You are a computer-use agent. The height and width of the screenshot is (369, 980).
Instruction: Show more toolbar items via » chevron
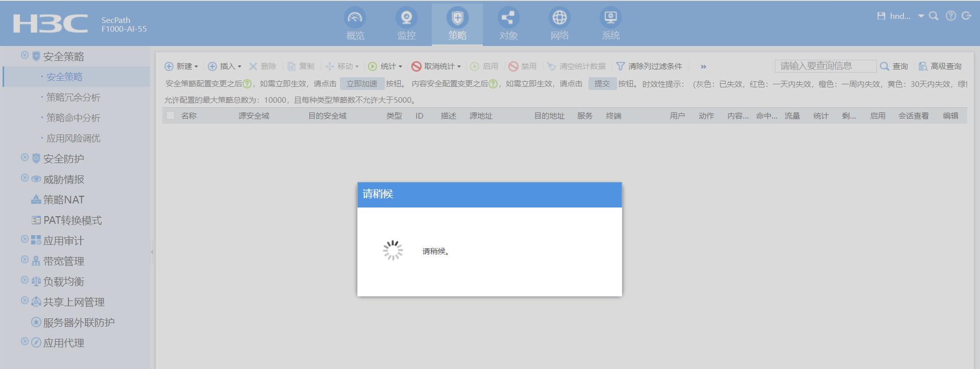pos(703,67)
